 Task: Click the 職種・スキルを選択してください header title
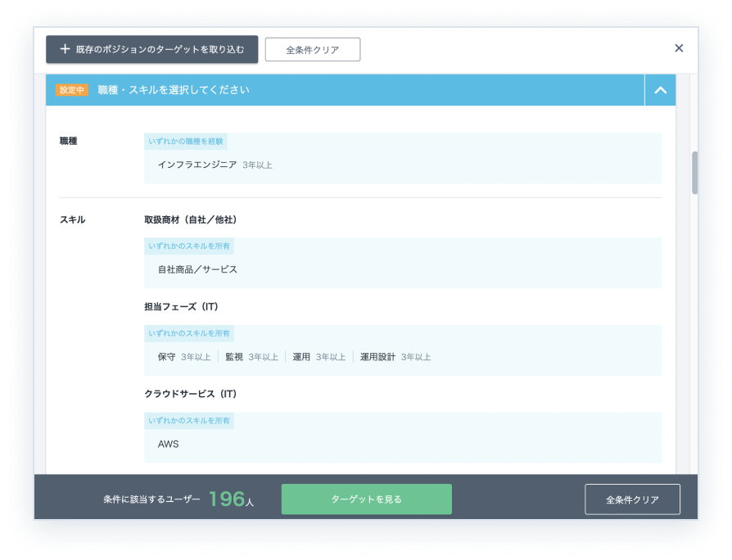click(x=174, y=90)
